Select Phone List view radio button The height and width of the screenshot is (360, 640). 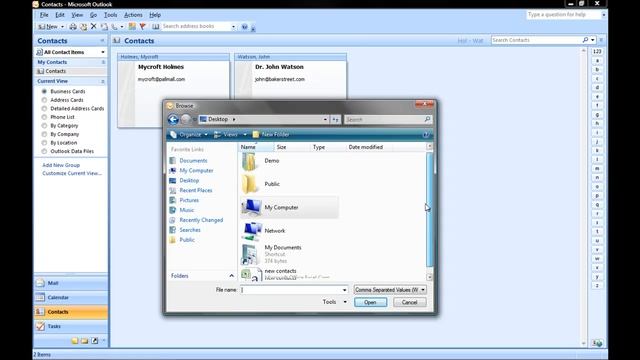44,117
